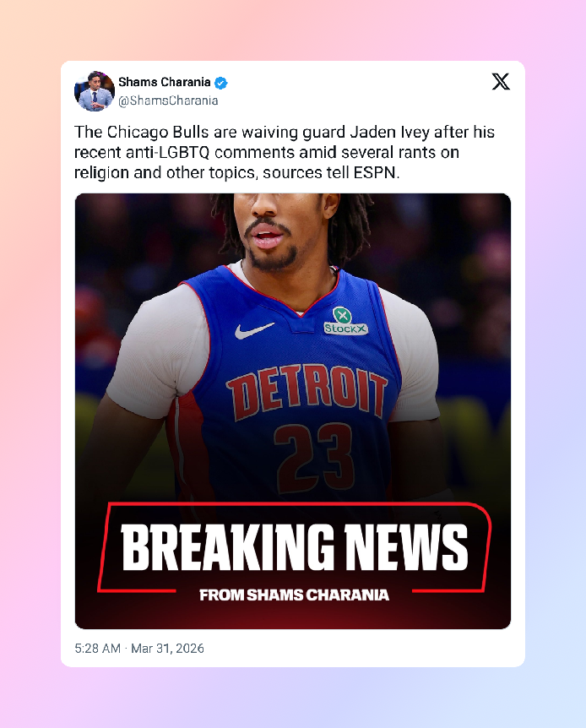The height and width of the screenshot is (728, 586).
Task: Select the Mar 31, 2026 date
Action: click(168, 648)
